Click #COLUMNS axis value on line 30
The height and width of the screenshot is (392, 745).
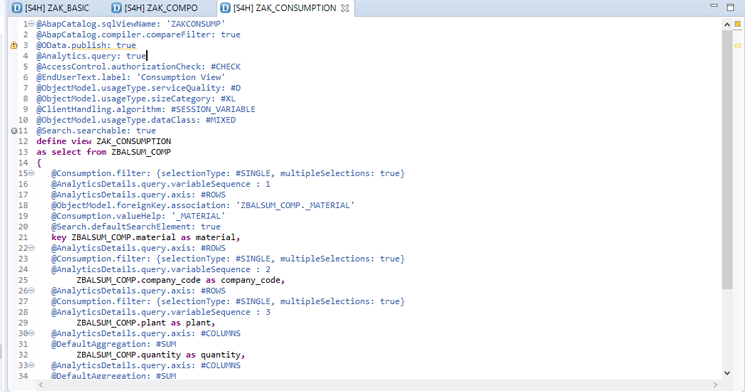(x=220, y=333)
